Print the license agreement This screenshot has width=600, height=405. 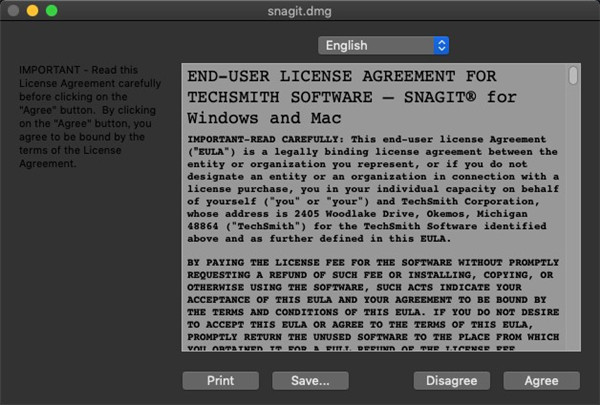220,381
